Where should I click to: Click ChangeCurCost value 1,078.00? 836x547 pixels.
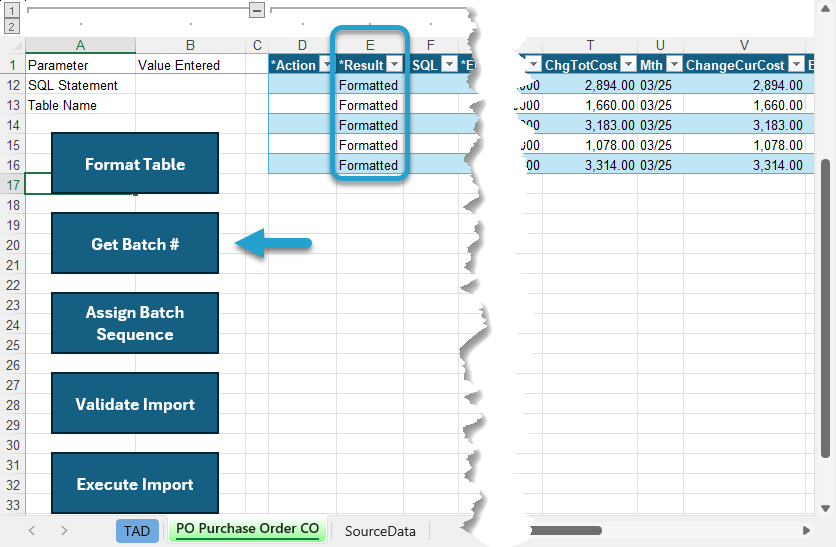tap(744, 145)
